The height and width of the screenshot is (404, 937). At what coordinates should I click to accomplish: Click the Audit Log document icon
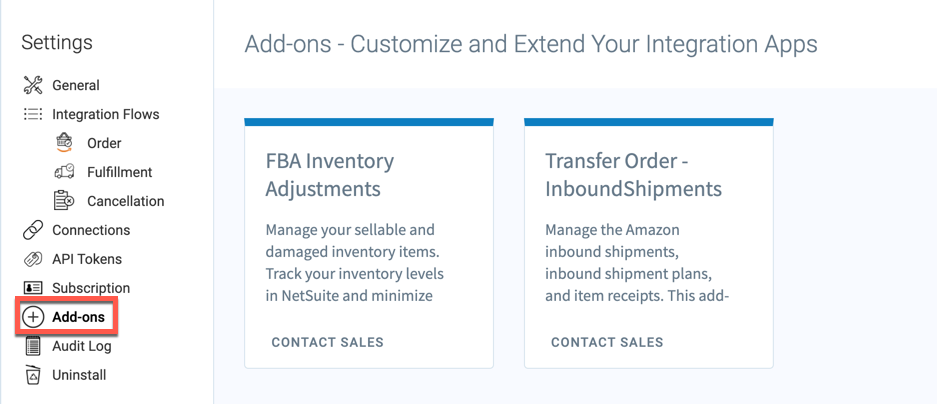click(x=33, y=346)
